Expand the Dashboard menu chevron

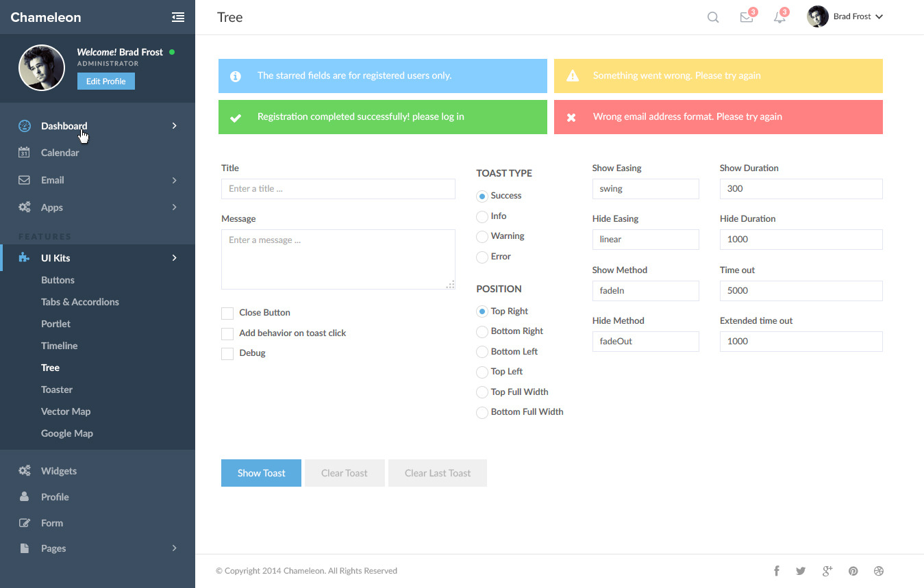click(175, 126)
